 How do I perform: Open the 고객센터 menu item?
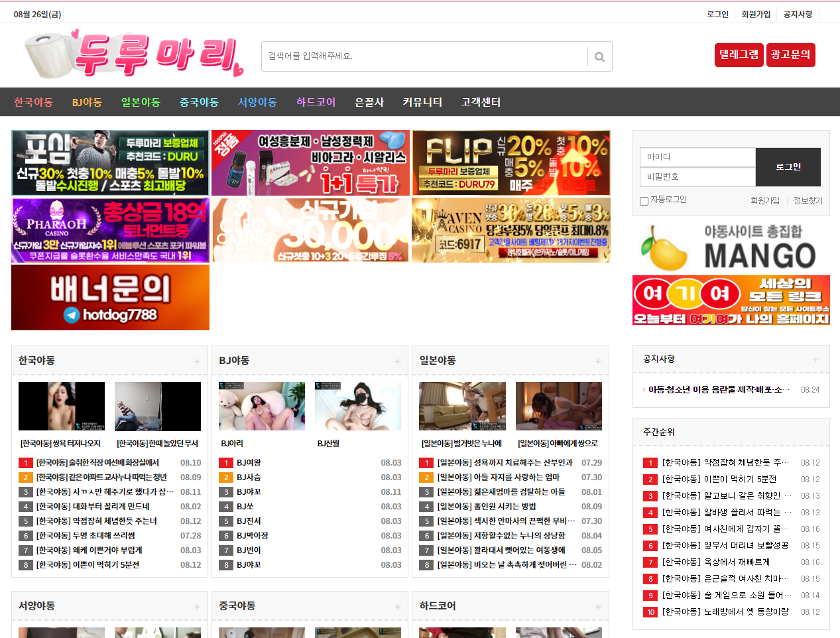coord(481,102)
